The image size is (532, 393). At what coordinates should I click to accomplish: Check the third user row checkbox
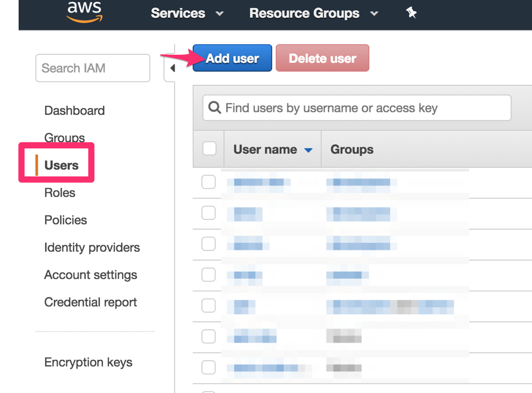(209, 244)
